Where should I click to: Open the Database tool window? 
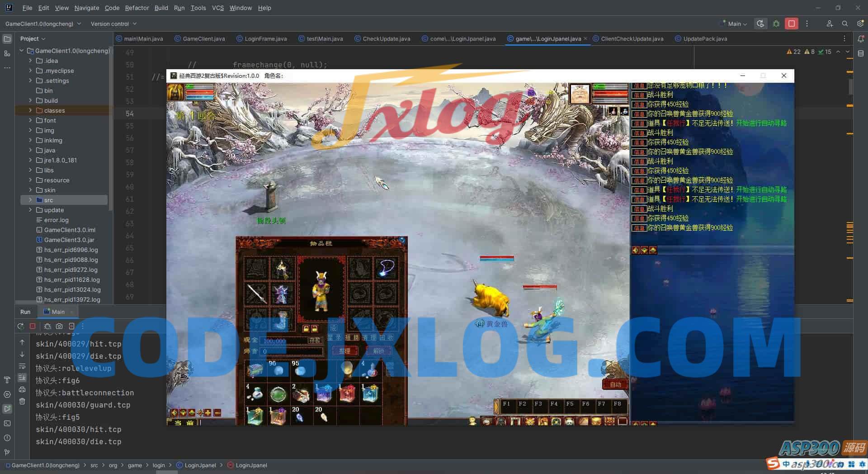860,53
